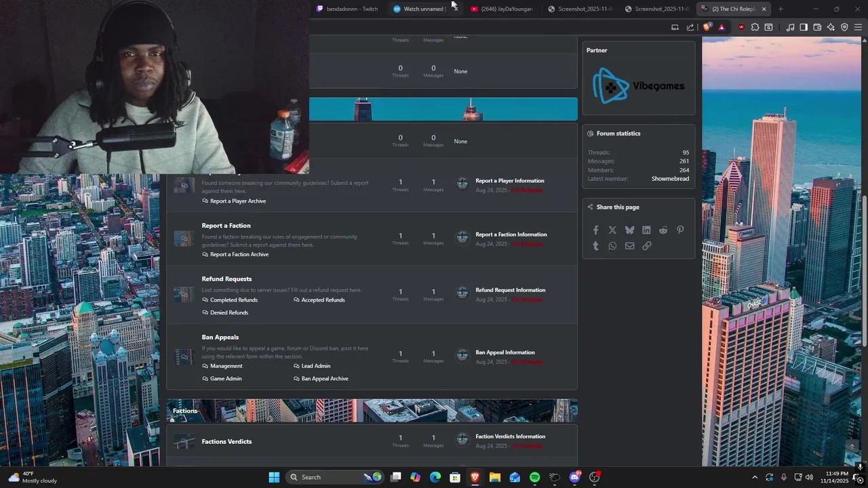Image resolution: width=868 pixels, height=488 pixels.
Task: Open Report a Faction Archive subforum
Action: pyautogui.click(x=239, y=255)
